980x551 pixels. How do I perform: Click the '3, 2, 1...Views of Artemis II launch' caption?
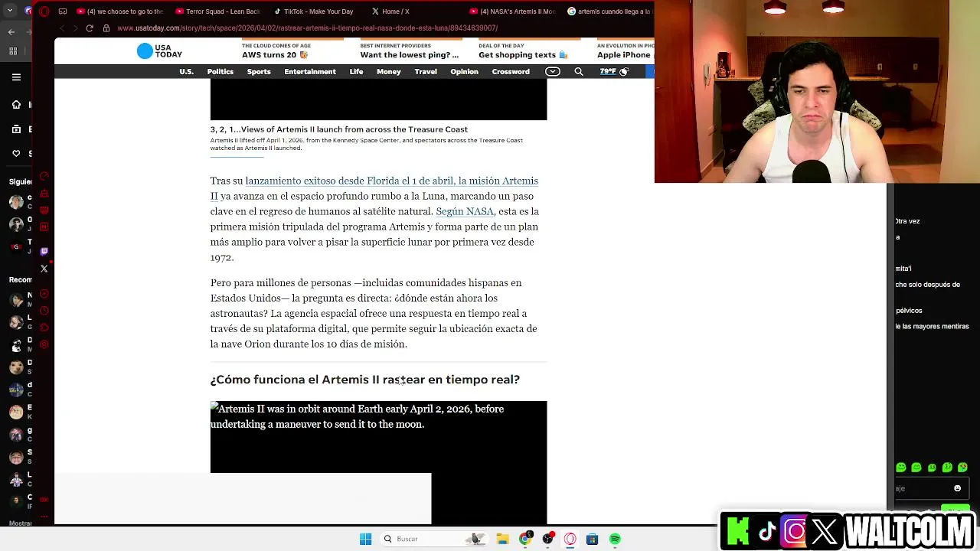click(x=339, y=129)
